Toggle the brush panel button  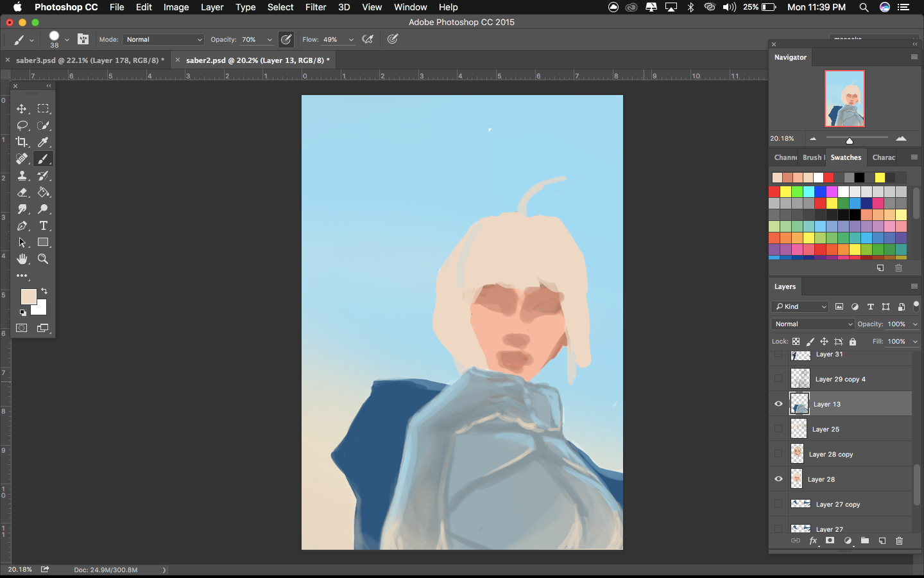pos(83,39)
